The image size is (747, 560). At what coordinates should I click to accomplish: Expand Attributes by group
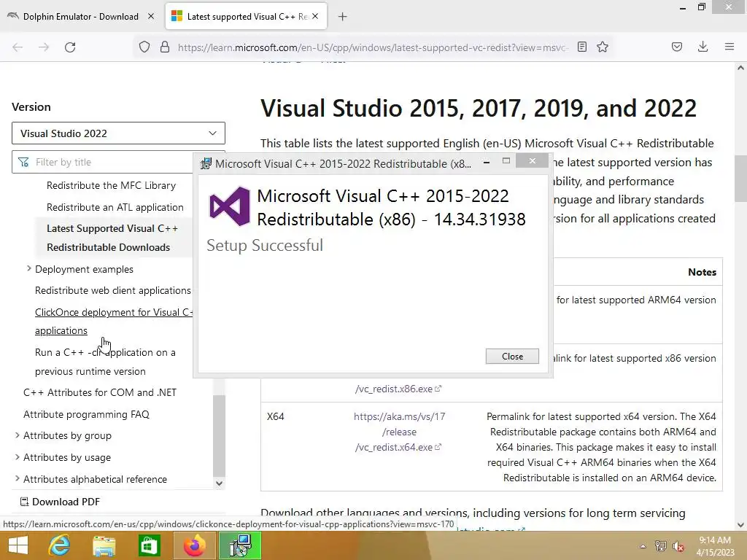pyautogui.click(x=18, y=435)
